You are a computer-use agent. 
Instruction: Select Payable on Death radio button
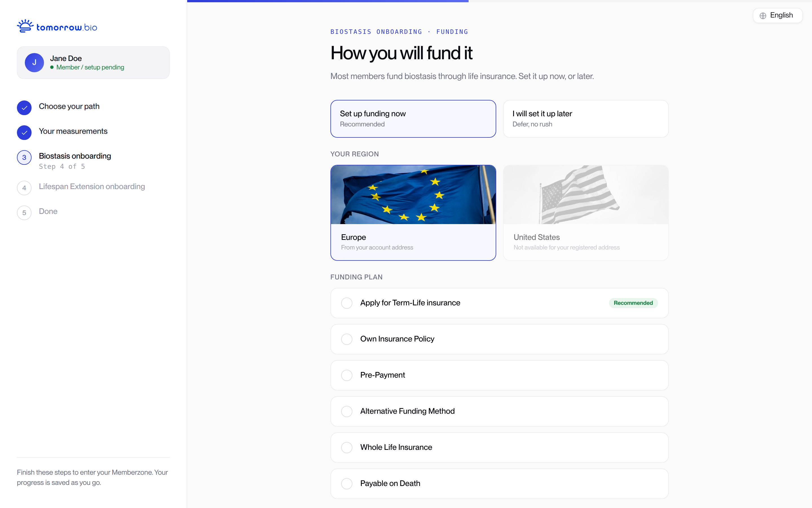tap(347, 483)
